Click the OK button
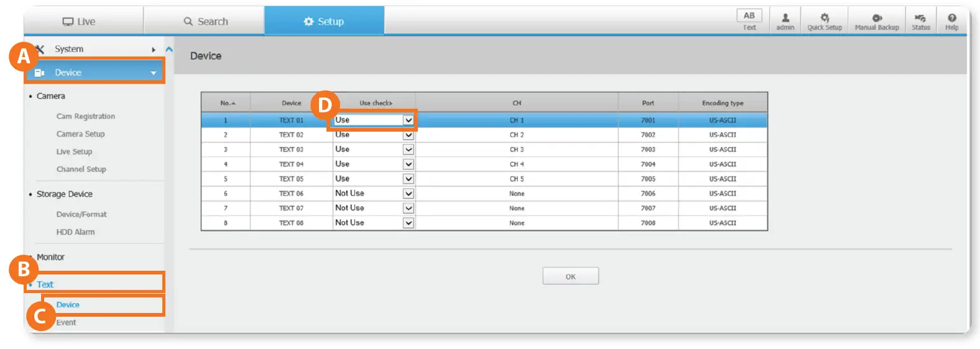This screenshot has width=980, height=349. (570, 276)
